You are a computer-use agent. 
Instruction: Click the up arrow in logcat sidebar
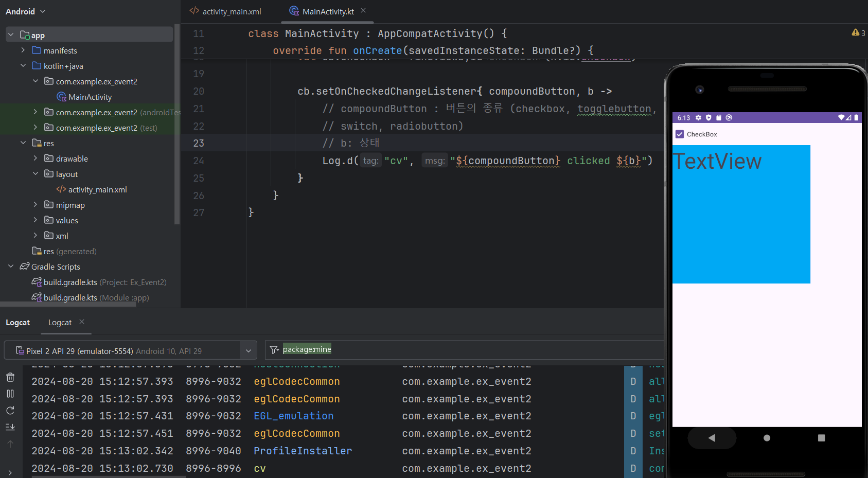click(x=10, y=444)
